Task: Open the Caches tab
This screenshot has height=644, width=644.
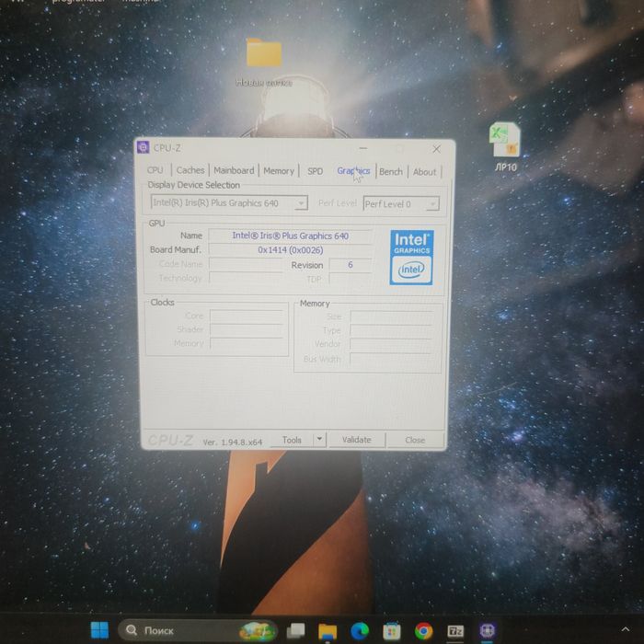Action: click(190, 170)
